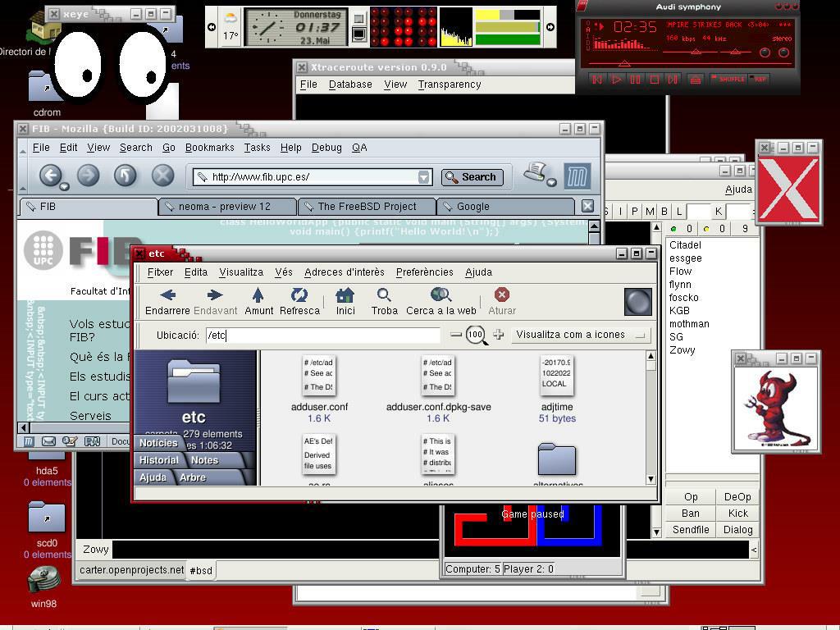Click the Ubicació location input field
This screenshot has height=630, width=840.
pos(323,336)
